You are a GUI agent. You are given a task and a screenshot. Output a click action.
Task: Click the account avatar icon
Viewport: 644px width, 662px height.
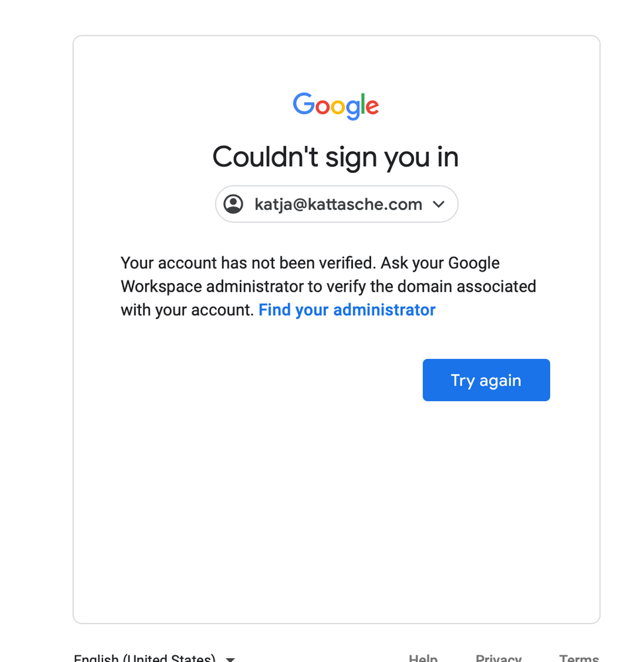coord(233,204)
